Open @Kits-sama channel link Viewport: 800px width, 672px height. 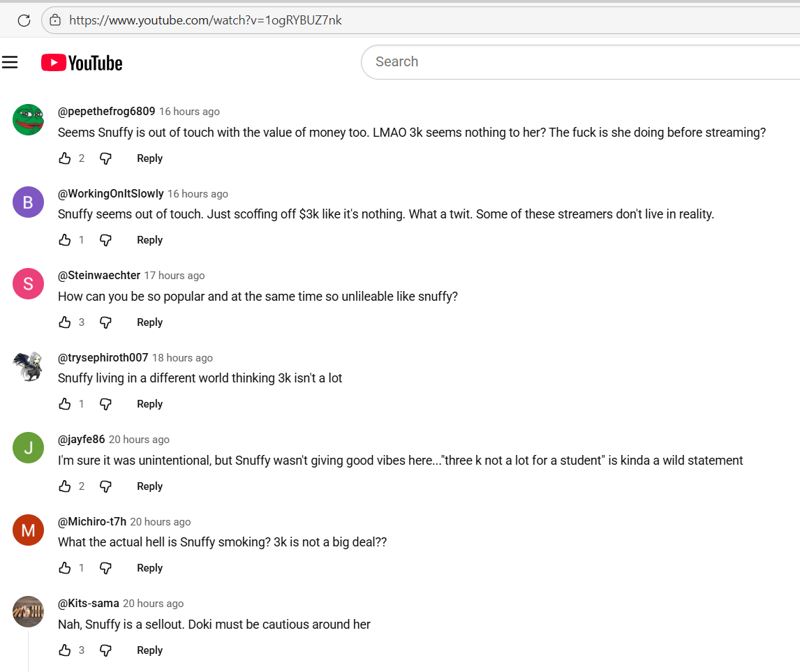pos(88,603)
